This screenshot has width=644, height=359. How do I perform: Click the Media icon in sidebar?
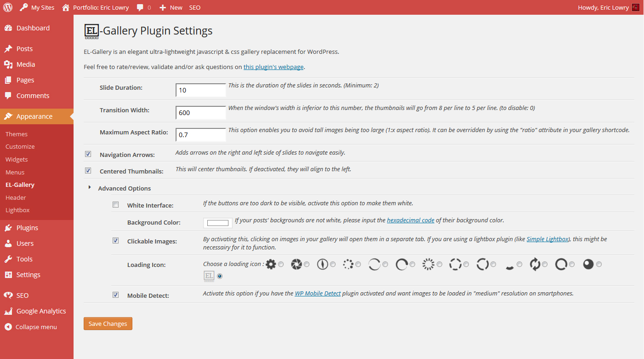(8, 64)
